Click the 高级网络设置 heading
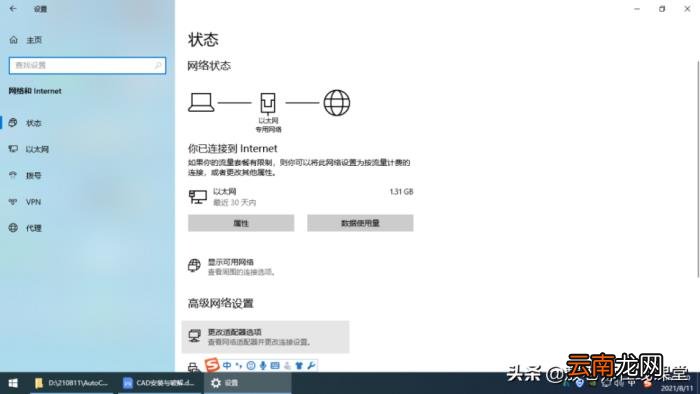 [x=221, y=303]
